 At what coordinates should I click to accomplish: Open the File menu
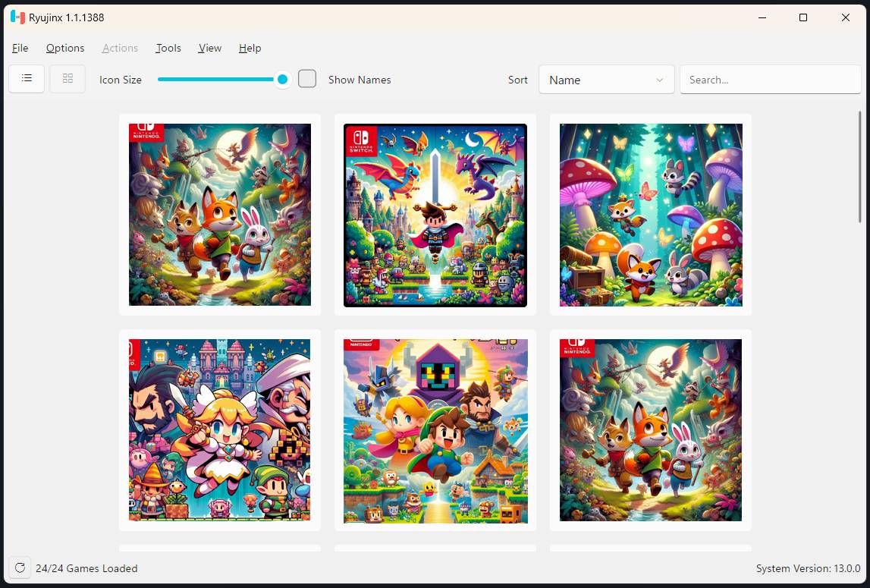pos(20,48)
